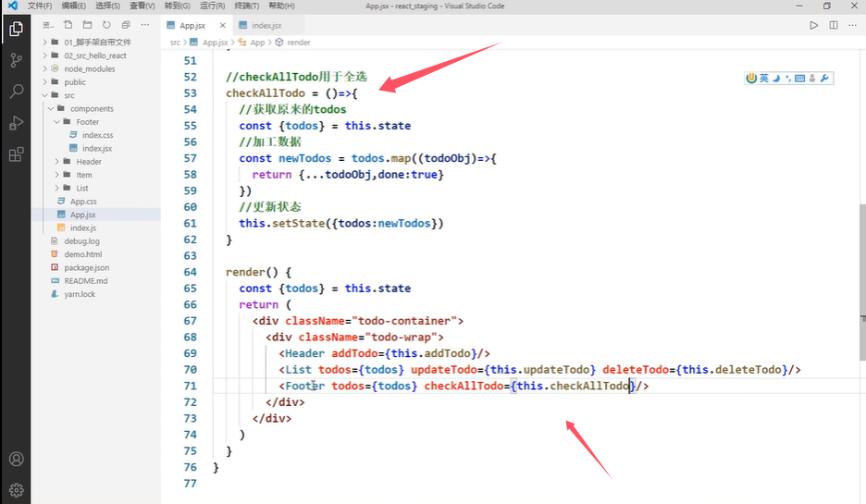The image size is (866, 504).
Task: Open explorer's more actions ellipsis
Action: (x=145, y=25)
